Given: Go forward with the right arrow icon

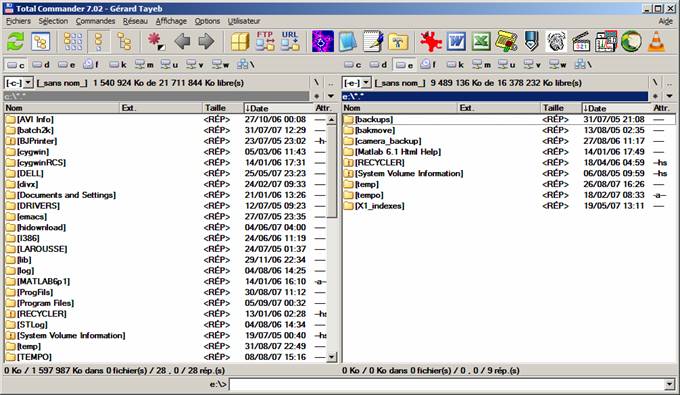Looking at the screenshot, I should [206, 42].
